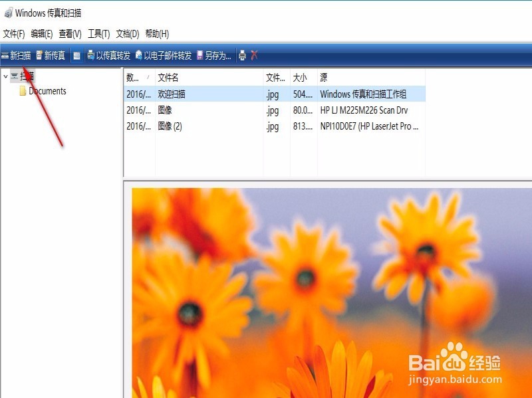The height and width of the screenshot is (398, 532).
Task: Click the Documents folder icon
Action: [23, 91]
